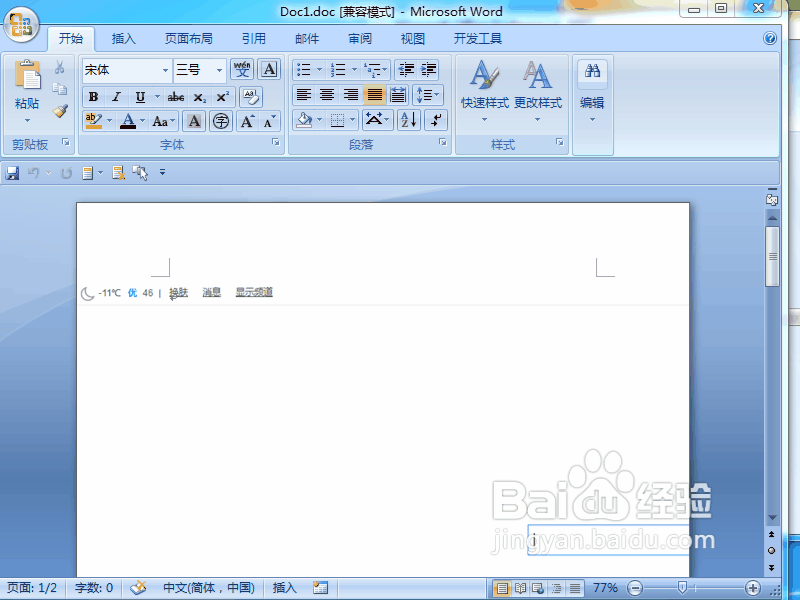Switch to the 插入 ribbon tab
The width and height of the screenshot is (800, 600).
(123, 38)
